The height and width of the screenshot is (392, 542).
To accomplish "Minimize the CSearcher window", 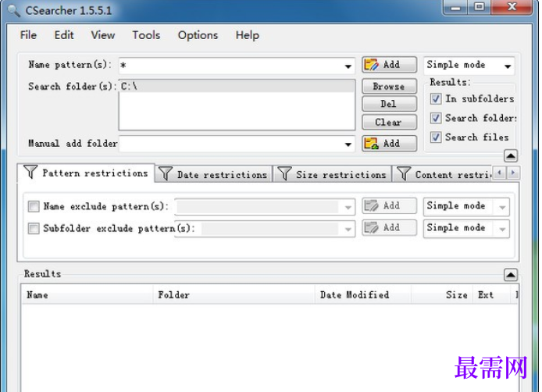I will [455, 8].
